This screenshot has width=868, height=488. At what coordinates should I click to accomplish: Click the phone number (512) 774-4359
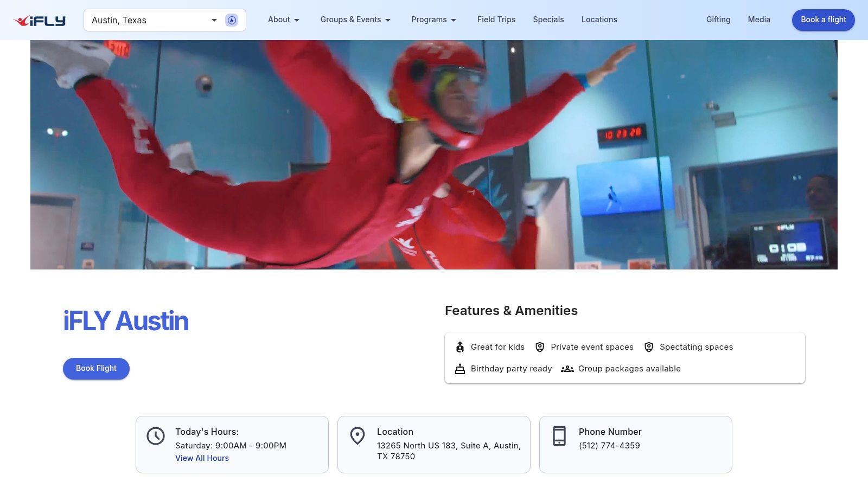point(609,446)
